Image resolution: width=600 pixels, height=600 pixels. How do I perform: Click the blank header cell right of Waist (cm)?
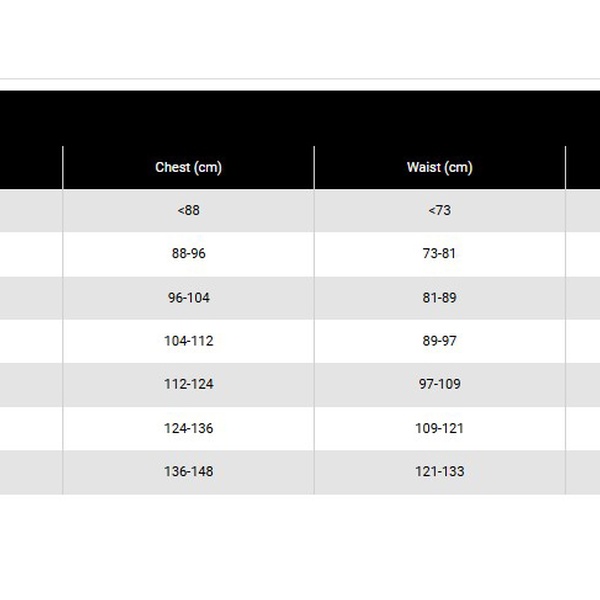(583, 167)
